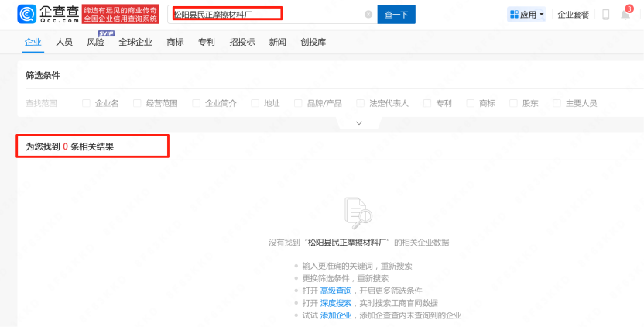Switch to the 创投库 tab
Image resolution: width=644 pixels, height=327 pixels.
click(x=313, y=42)
